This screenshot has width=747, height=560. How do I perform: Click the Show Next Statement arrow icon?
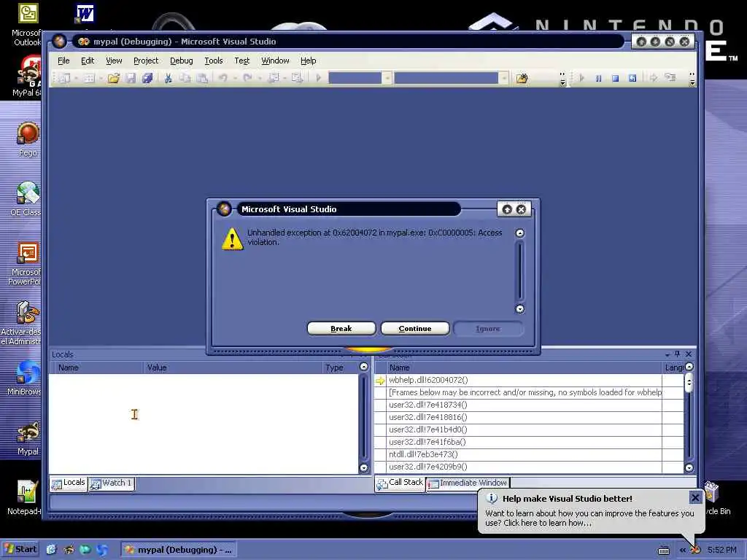coord(653,78)
